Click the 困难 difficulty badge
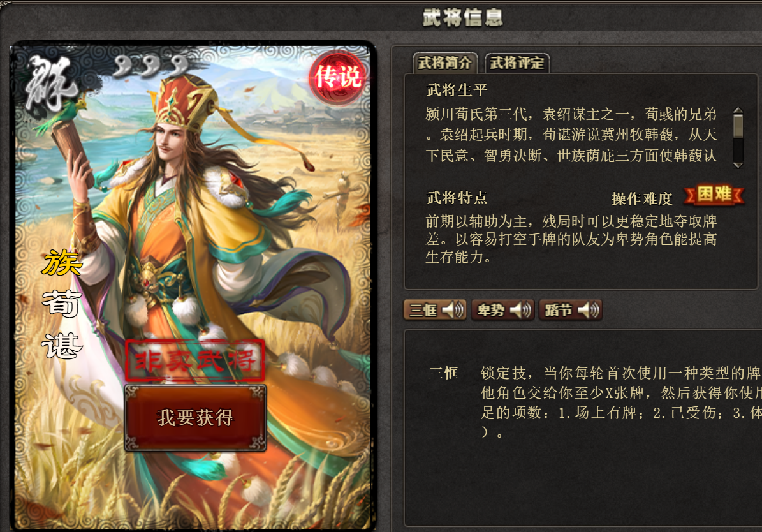The image size is (762, 532). pos(714,195)
